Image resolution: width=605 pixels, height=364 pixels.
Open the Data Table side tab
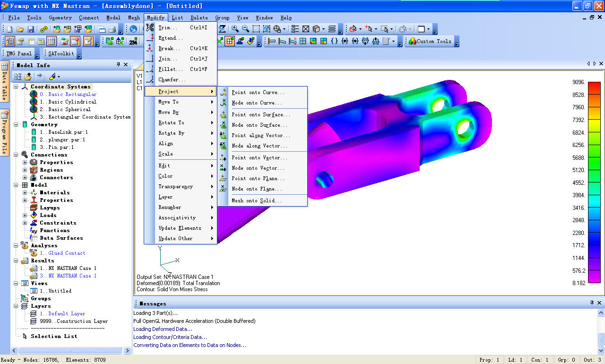point(4,82)
